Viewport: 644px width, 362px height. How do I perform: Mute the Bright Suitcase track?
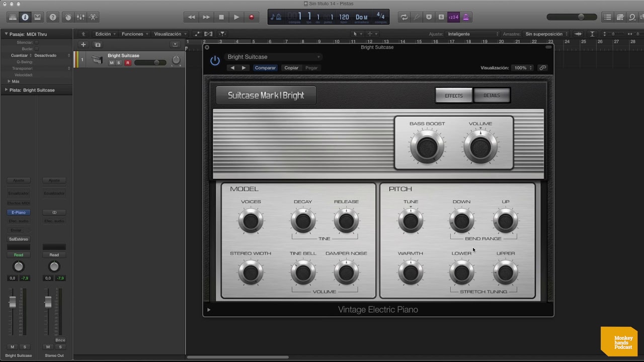pyautogui.click(x=112, y=63)
